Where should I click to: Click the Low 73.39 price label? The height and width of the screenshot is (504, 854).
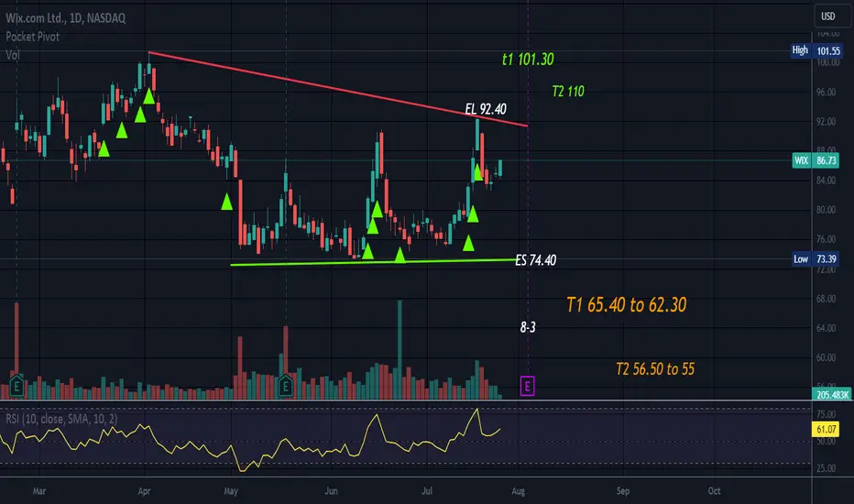coord(816,258)
